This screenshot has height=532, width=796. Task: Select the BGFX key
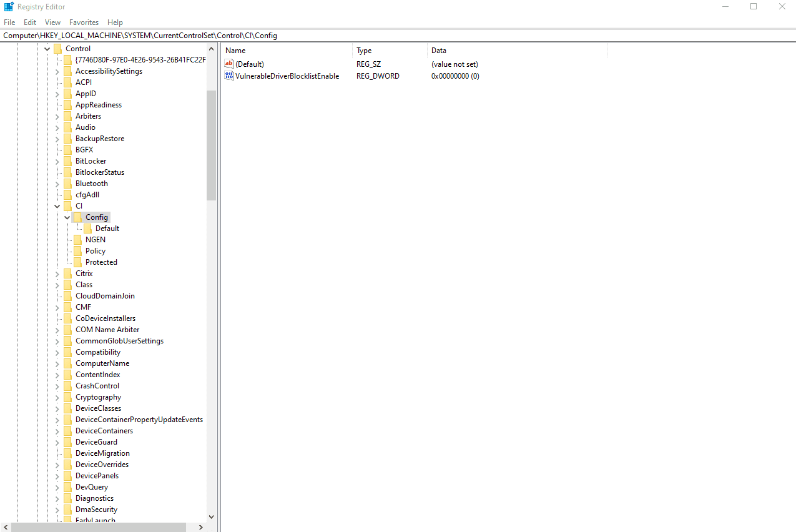pos(84,149)
